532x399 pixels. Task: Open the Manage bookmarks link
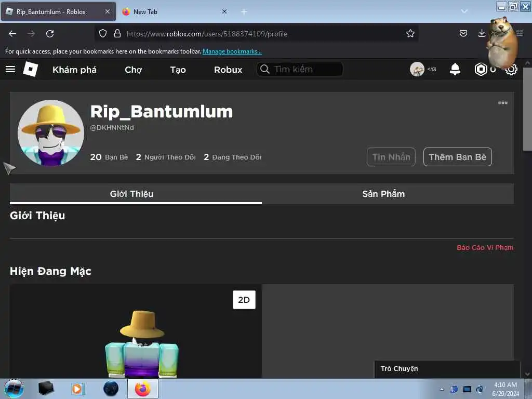click(232, 51)
